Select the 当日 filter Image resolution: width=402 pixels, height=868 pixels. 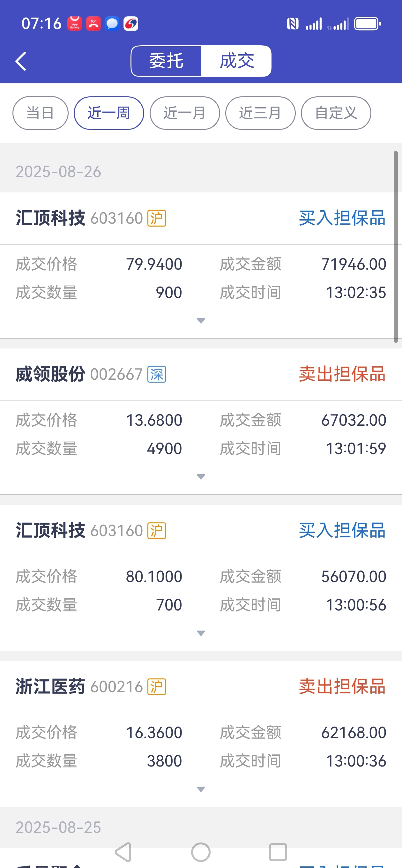(x=41, y=113)
